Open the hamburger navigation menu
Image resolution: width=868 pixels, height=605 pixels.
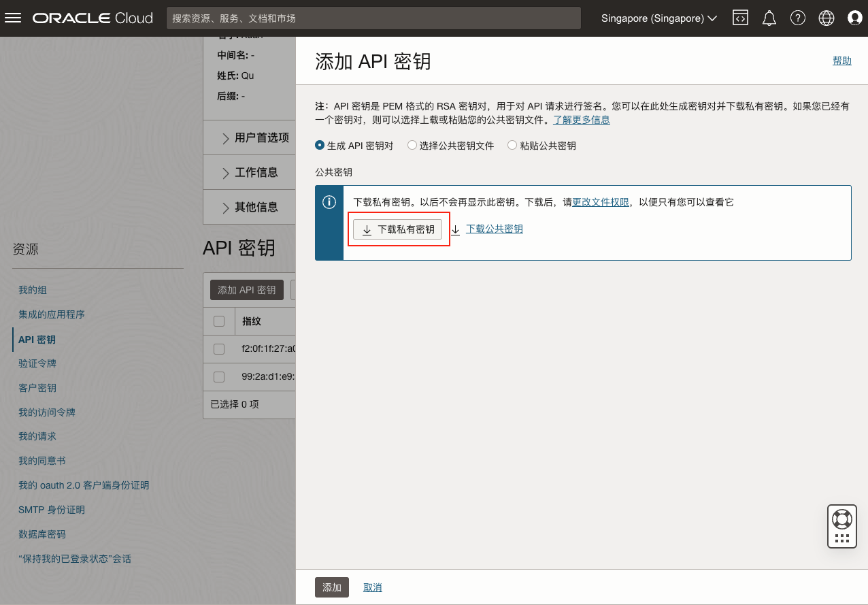tap(14, 18)
